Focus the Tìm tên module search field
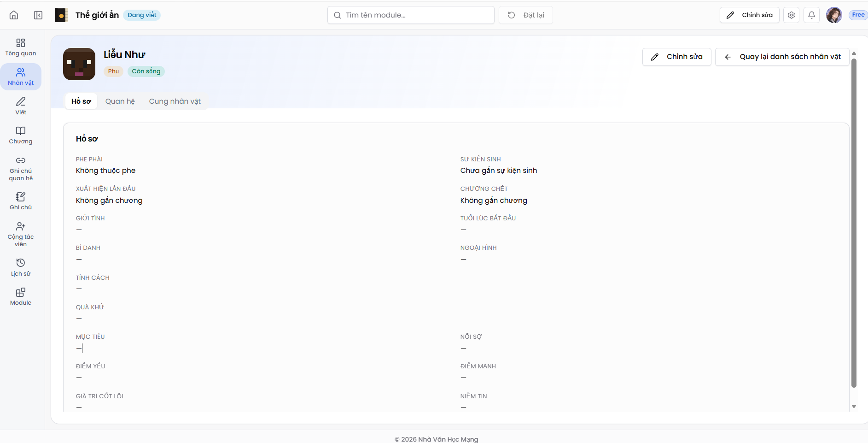The image size is (868, 443). 411,15
